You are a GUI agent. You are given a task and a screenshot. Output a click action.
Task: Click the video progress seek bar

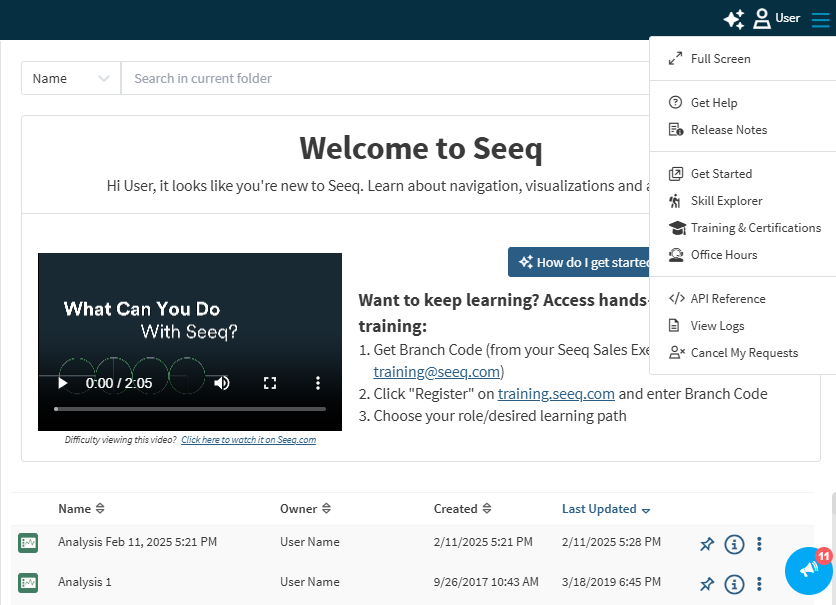tap(190, 409)
